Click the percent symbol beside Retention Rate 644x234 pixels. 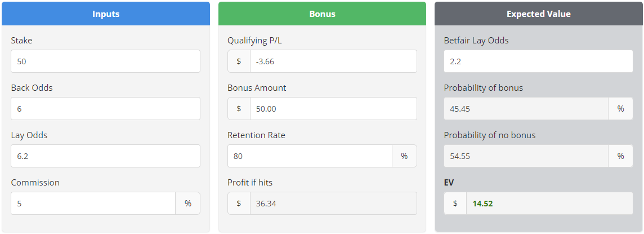tap(404, 156)
